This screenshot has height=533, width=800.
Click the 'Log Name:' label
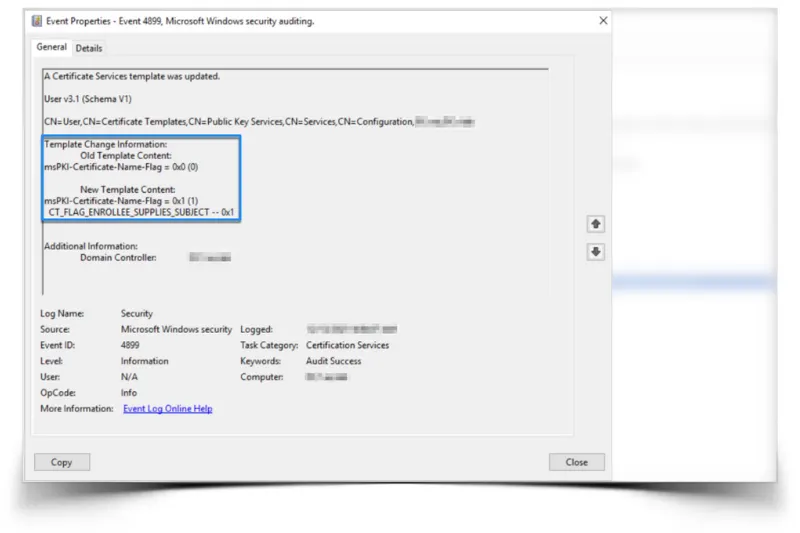tap(62, 313)
